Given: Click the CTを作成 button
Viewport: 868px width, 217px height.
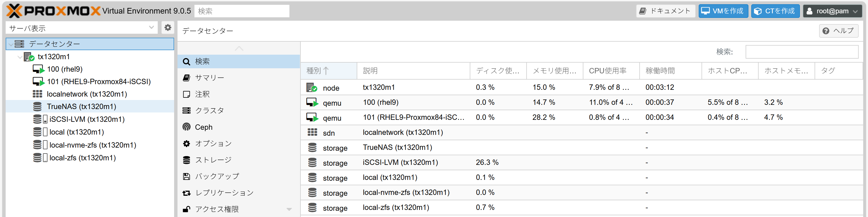Looking at the screenshot, I should [x=775, y=11].
